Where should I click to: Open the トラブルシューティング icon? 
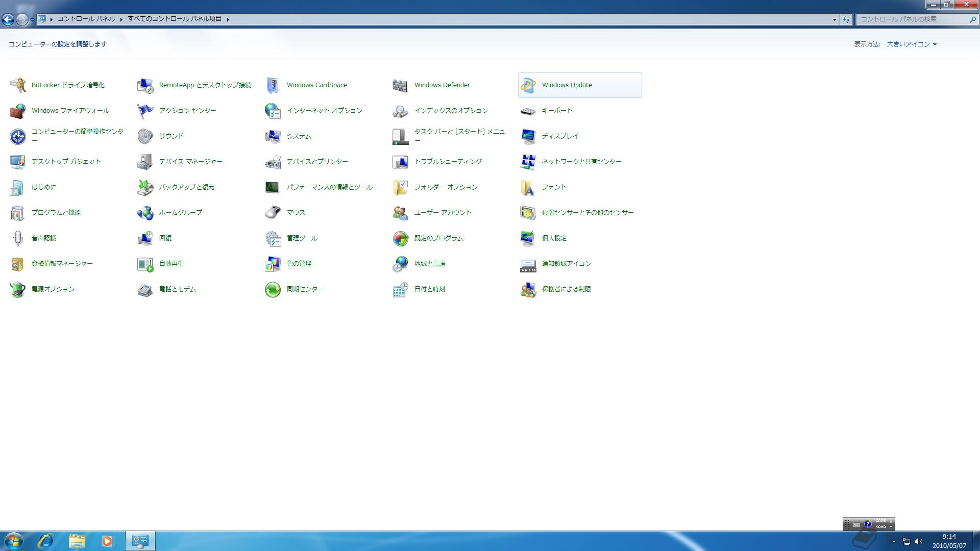point(401,162)
